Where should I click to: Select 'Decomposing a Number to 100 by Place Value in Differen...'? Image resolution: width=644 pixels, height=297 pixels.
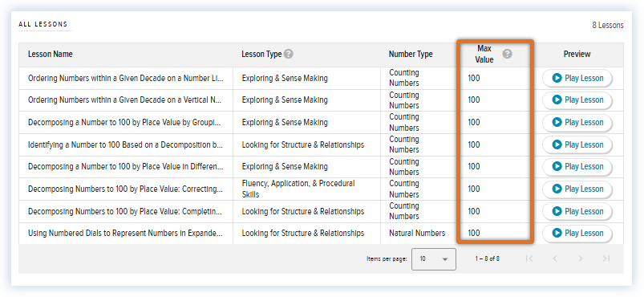click(126, 167)
